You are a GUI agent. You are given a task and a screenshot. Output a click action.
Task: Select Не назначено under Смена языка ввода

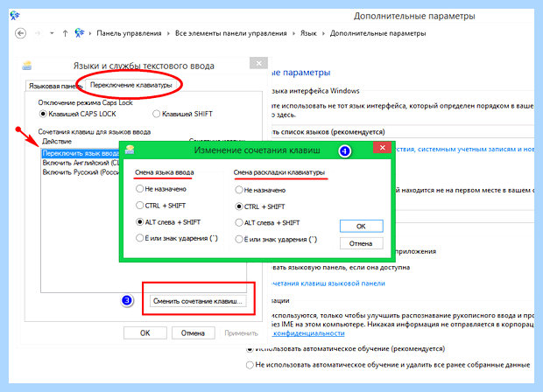click(161, 189)
